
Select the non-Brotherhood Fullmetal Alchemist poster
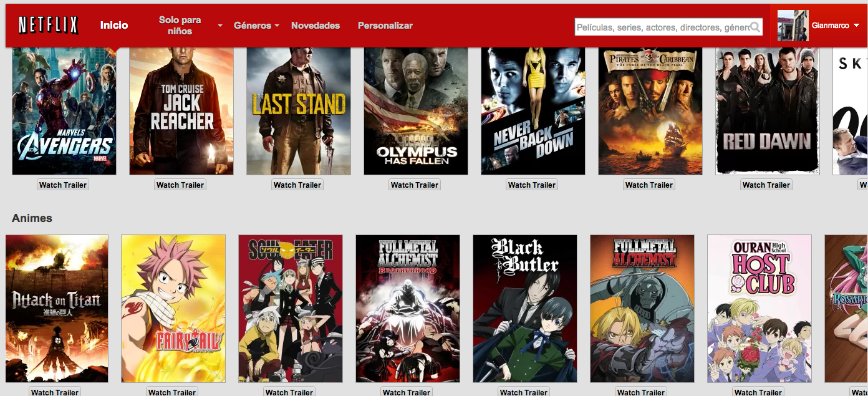click(x=642, y=309)
